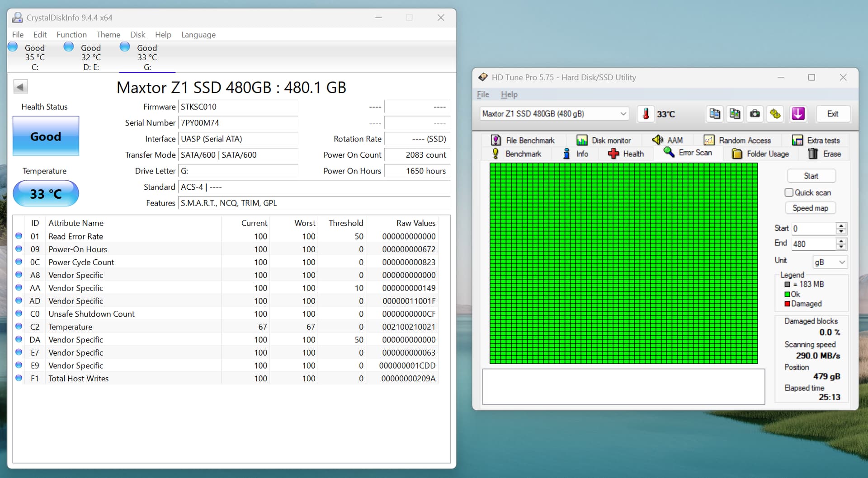Select the G: drive status icon
The height and width of the screenshot is (478, 868).
[125, 47]
